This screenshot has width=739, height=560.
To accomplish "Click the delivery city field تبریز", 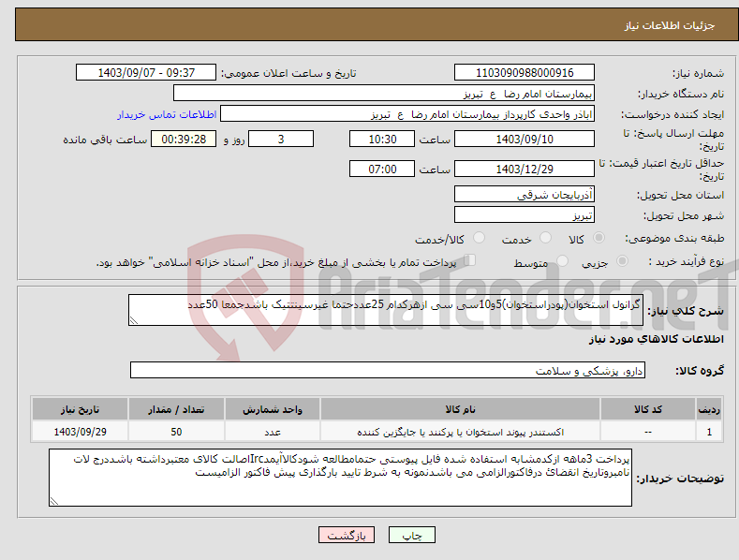I will (525, 215).
